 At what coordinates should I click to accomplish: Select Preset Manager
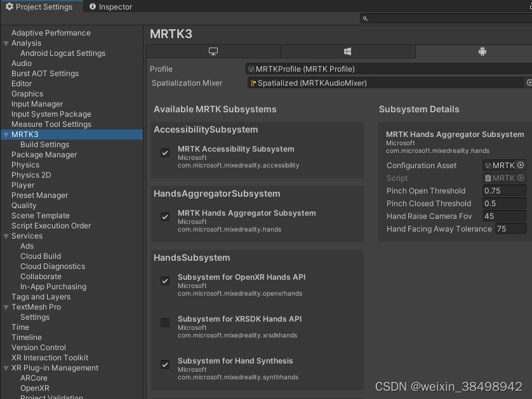[x=40, y=195]
